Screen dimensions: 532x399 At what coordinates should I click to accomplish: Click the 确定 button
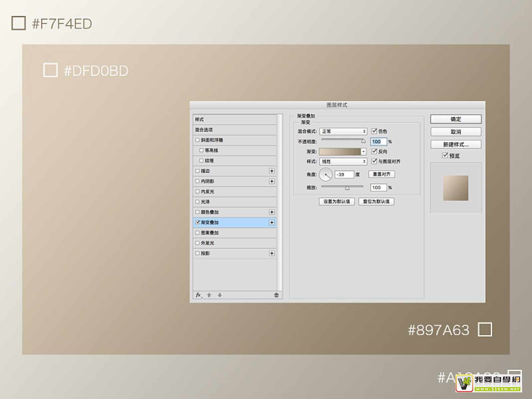click(456, 119)
